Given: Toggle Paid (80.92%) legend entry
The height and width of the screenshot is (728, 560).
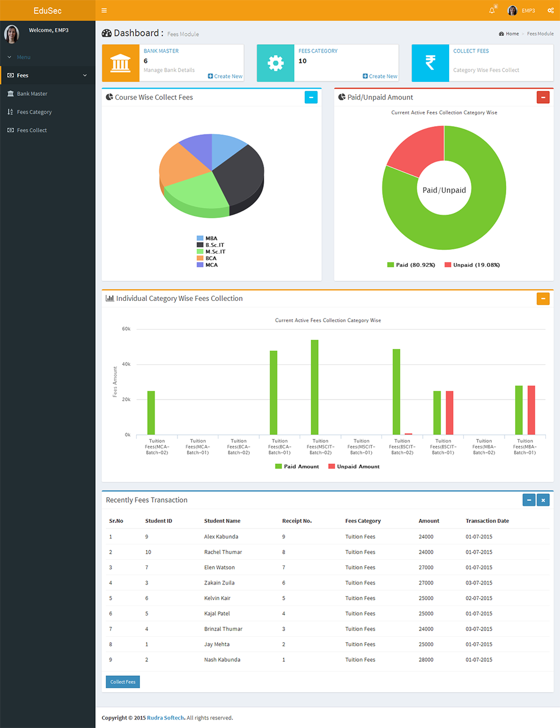Looking at the screenshot, I should pos(411,265).
